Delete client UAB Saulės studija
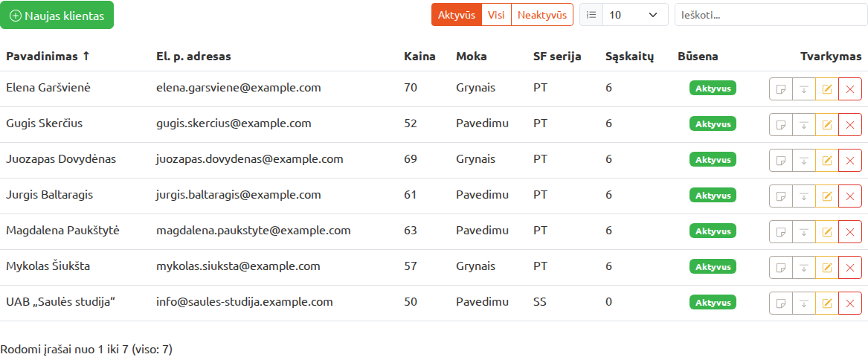This screenshot has width=868, height=363. point(850,303)
